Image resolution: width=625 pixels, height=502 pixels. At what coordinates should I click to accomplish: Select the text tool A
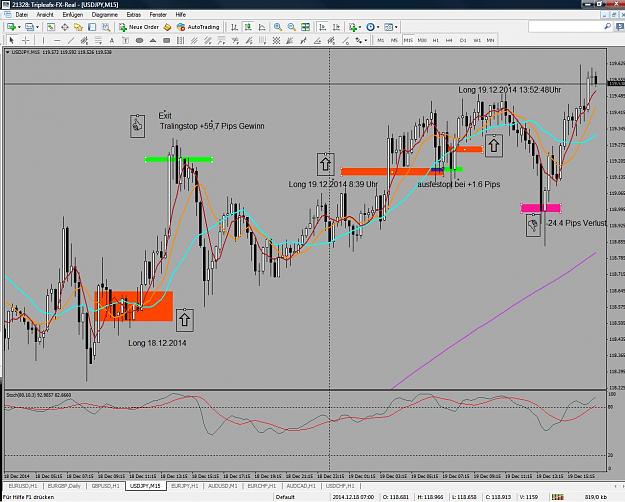(x=112, y=40)
